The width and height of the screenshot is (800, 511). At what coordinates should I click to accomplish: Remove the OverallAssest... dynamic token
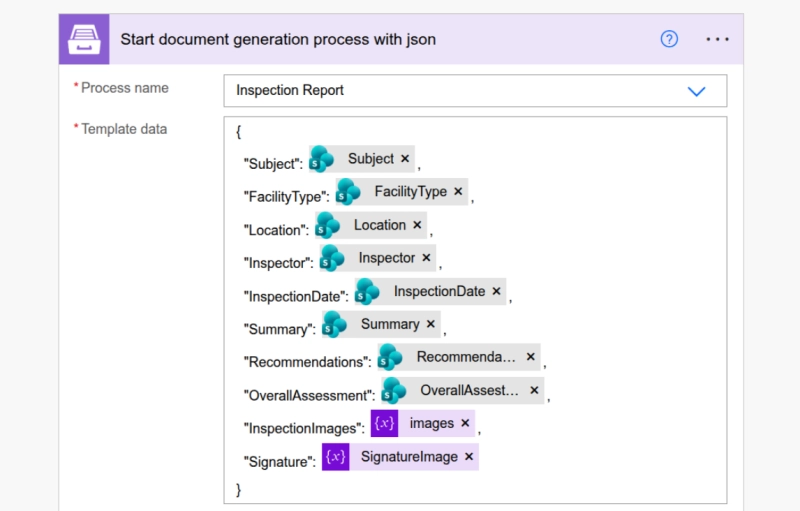pyautogui.click(x=534, y=390)
